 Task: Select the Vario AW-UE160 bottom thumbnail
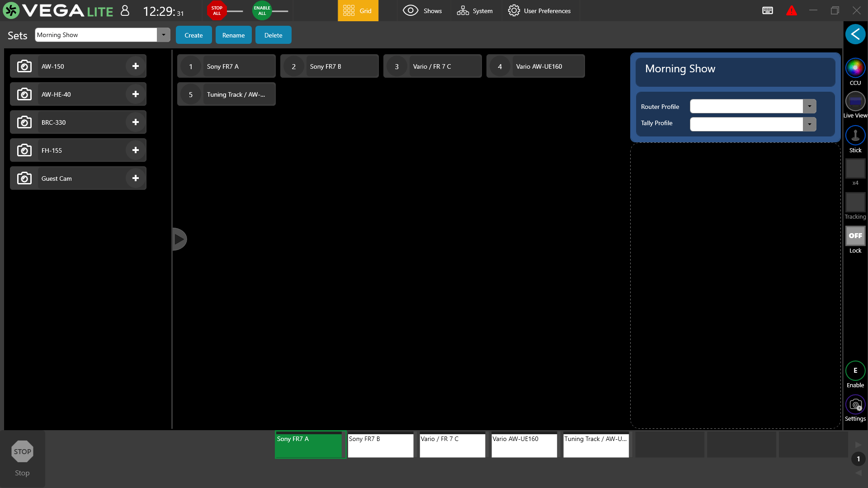pos(524,445)
